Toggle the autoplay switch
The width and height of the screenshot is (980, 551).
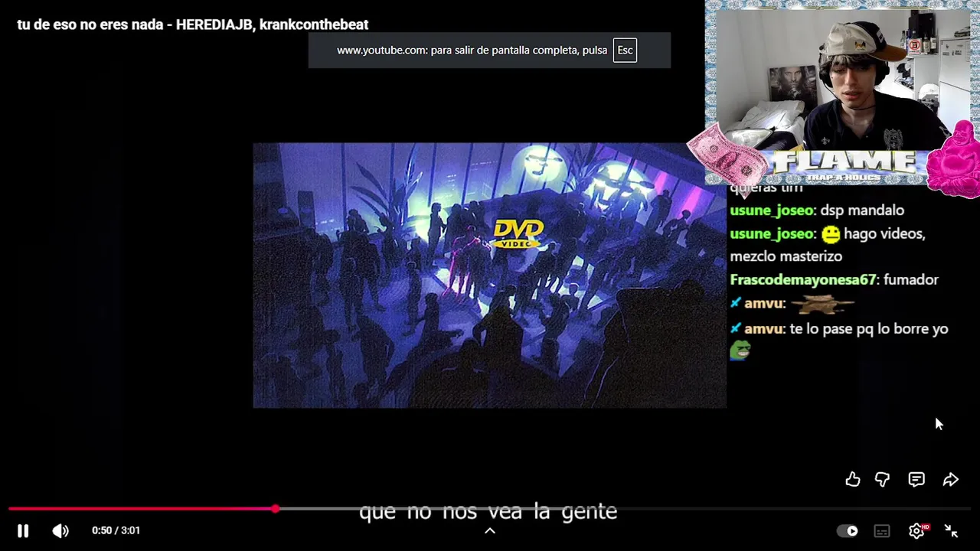click(848, 530)
